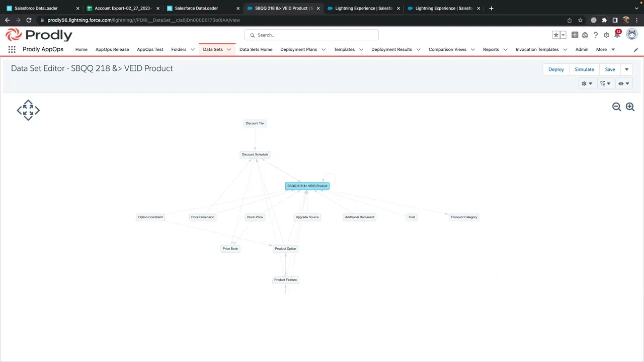Open the Favorites star icon
This screenshot has width=644, height=362.
tap(556, 35)
